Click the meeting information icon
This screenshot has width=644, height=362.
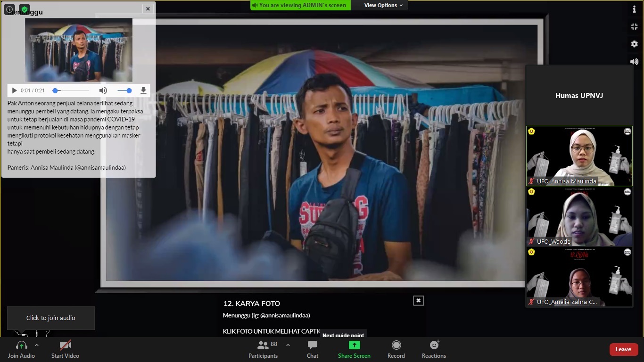pos(9,9)
